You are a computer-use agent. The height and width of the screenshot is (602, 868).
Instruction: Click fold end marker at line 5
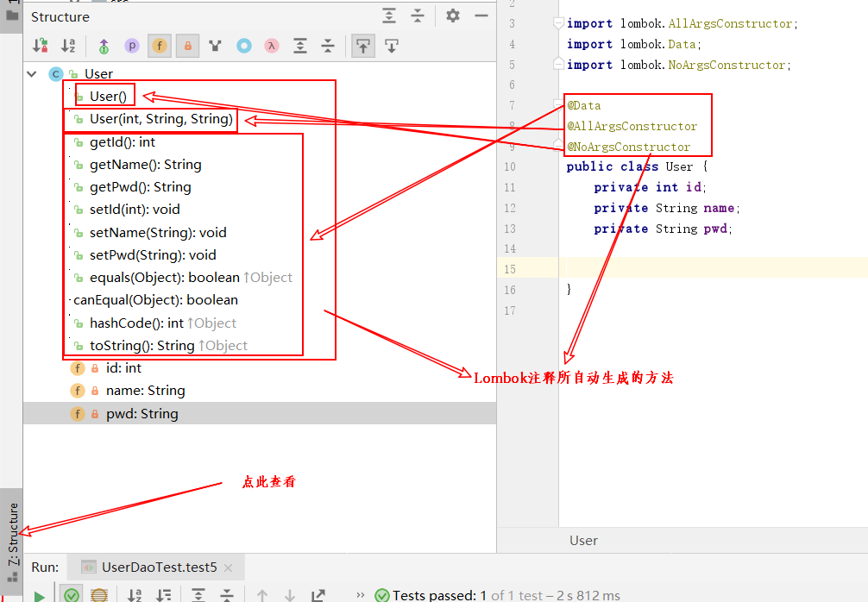558,64
